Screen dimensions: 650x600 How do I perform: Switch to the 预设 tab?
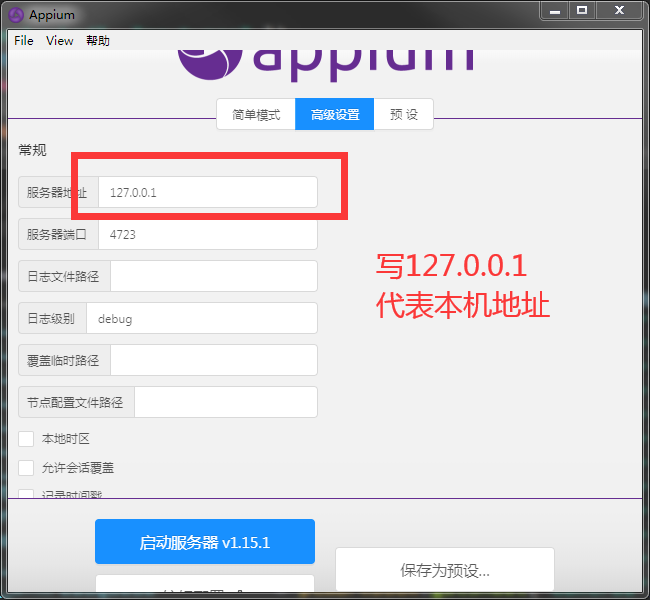point(404,114)
